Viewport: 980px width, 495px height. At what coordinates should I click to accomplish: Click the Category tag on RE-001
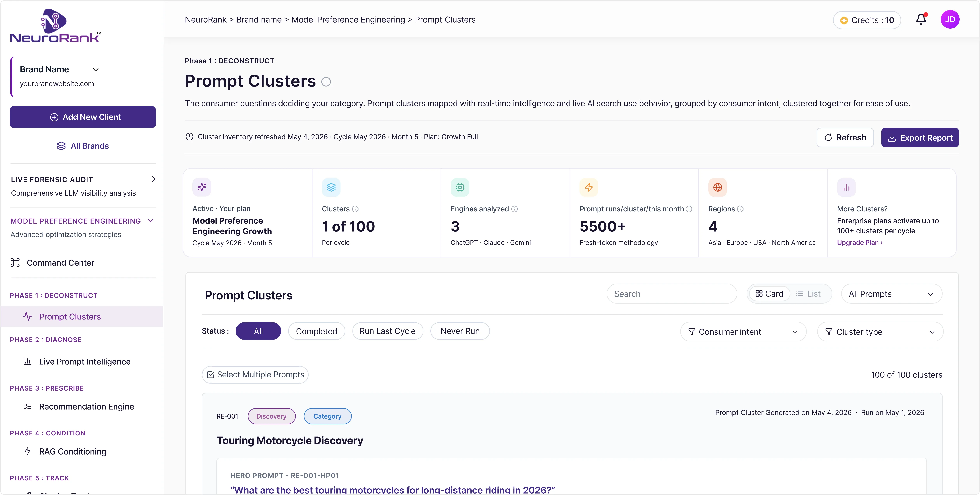pos(328,416)
